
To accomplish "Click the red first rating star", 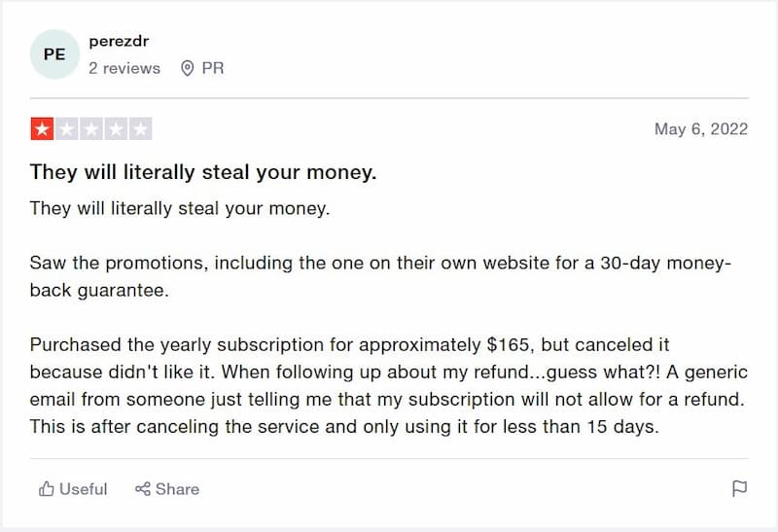I will 42,129.
